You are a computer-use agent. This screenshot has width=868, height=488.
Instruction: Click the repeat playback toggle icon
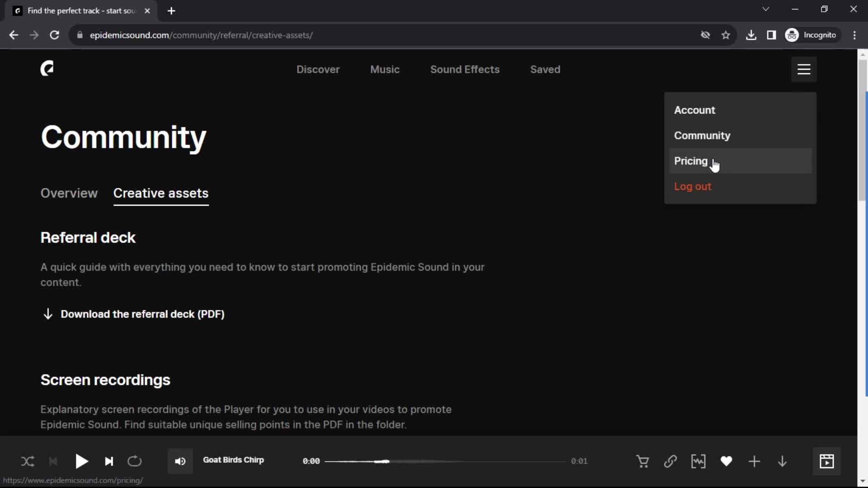pyautogui.click(x=134, y=461)
